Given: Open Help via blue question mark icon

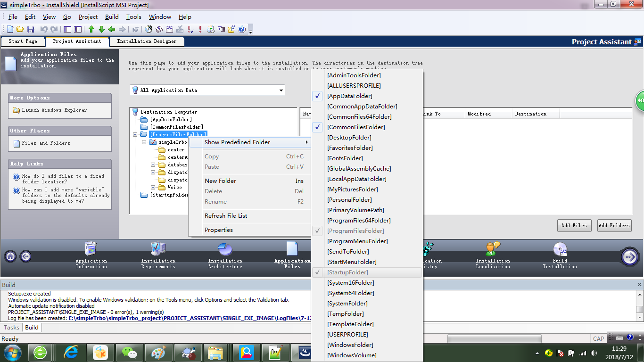Looking at the screenshot, I should [x=242, y=29].
